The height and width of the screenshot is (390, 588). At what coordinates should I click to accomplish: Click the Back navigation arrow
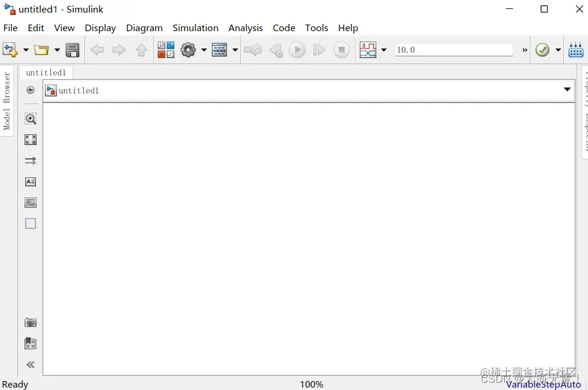point(98,50)
